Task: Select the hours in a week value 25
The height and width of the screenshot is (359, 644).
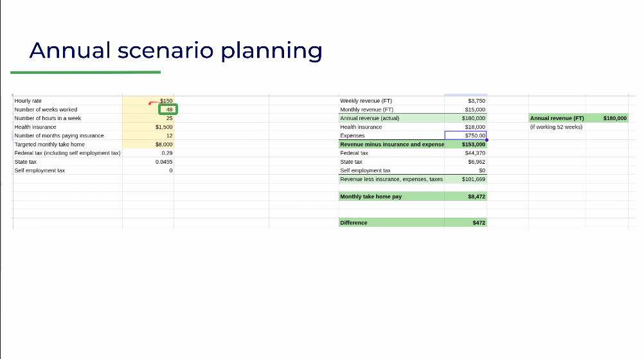Action: [148, 118]
